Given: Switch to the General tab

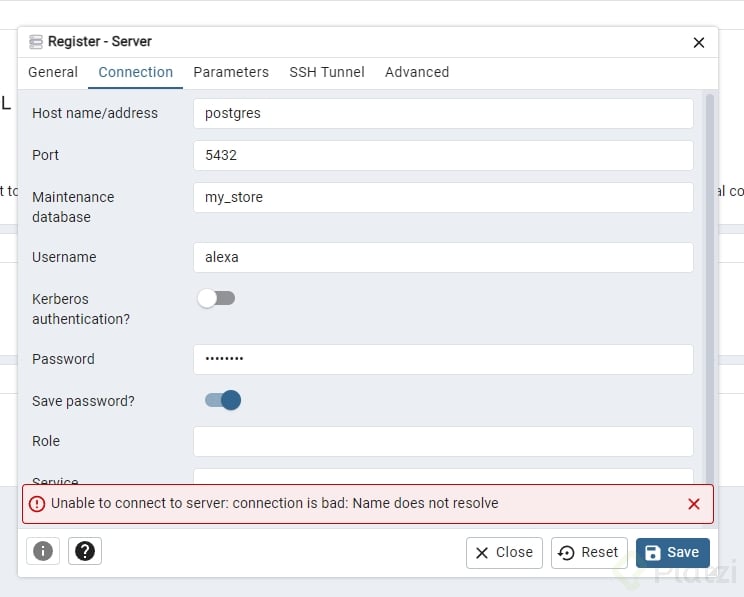Looking at the screenshot, I should click(53, 72).
